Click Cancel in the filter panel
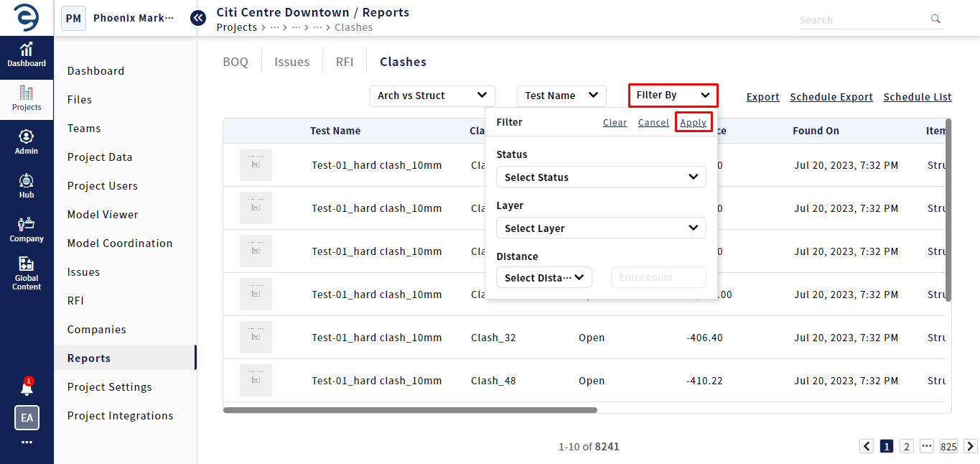This screenshot has width=980, height=464. tap(653, 123)
